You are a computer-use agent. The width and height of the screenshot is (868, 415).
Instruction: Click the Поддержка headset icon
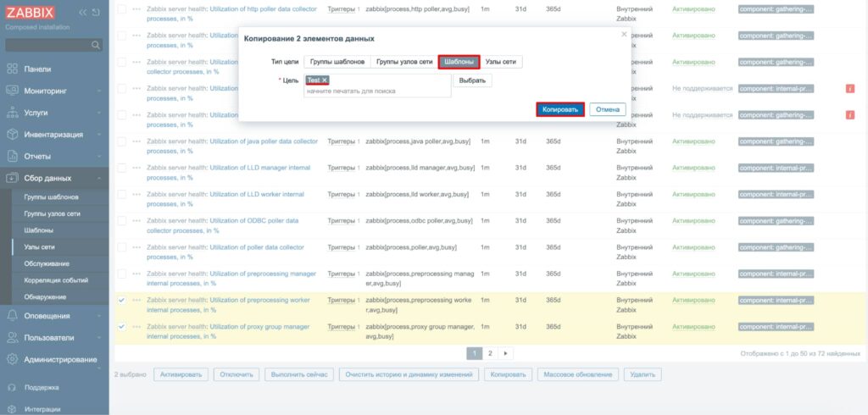(12, 387)
